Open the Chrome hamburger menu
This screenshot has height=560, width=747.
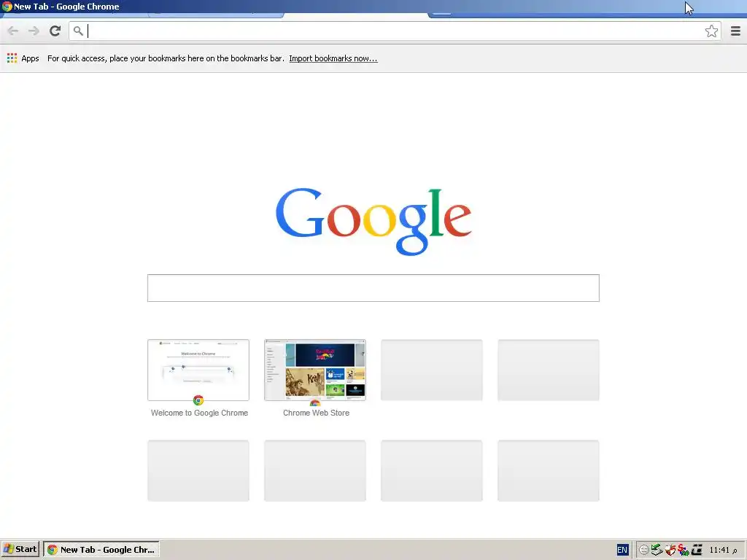tap(735, 31)
